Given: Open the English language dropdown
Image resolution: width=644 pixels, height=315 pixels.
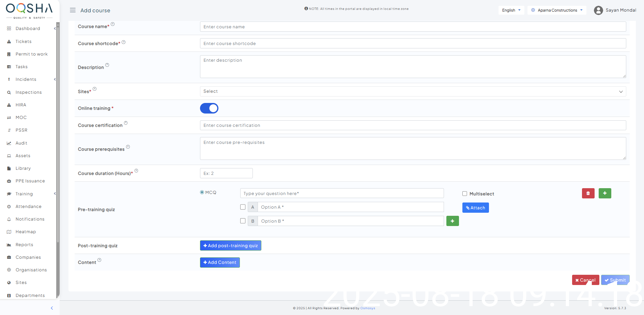Looking at the screenshot, I should (x=511, y=10).
